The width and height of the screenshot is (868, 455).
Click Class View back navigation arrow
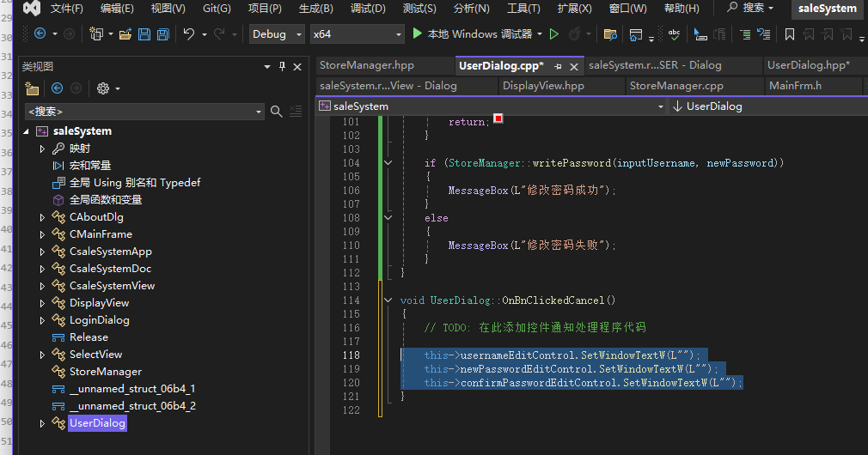tap(57, 88)
